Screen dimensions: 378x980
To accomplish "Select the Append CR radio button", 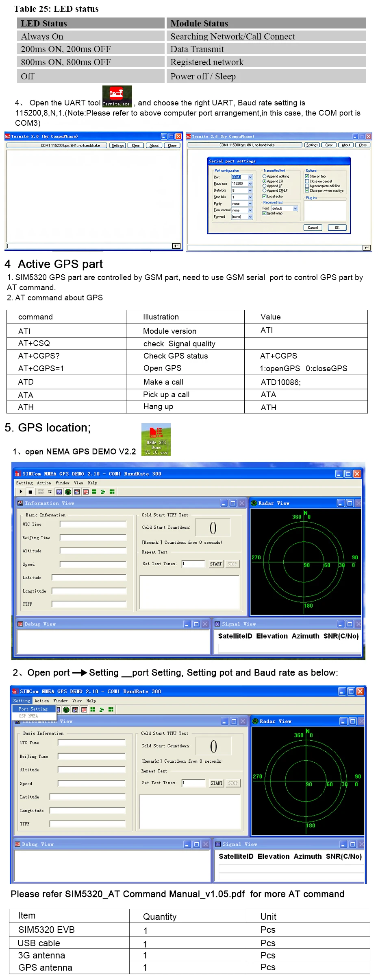I will (x=264, y=181).
